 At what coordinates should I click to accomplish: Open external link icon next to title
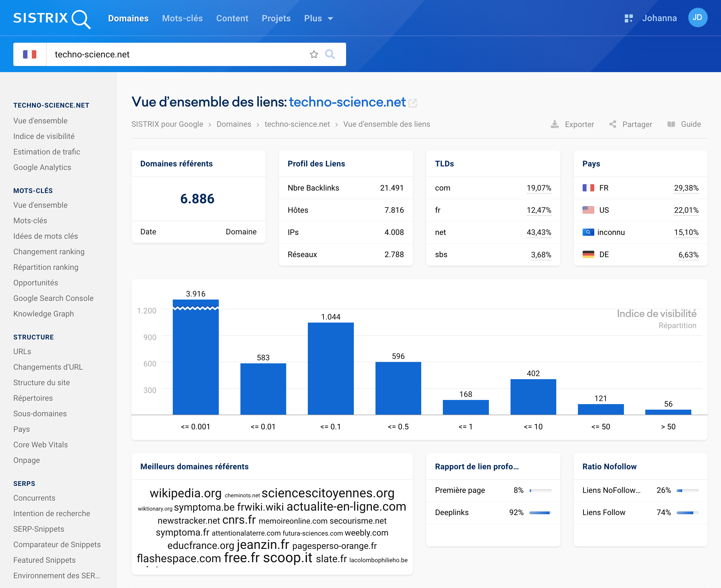pos(412,103)
